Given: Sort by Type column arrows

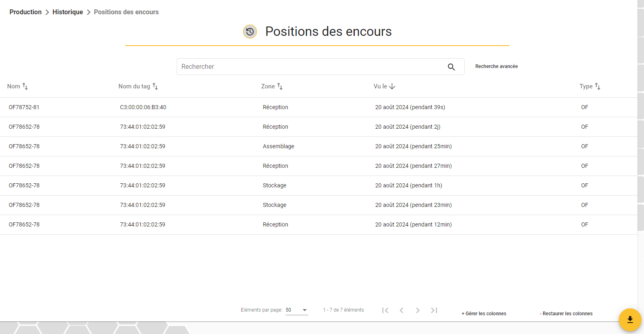Looking at the screenshot, I should (598, 86).
